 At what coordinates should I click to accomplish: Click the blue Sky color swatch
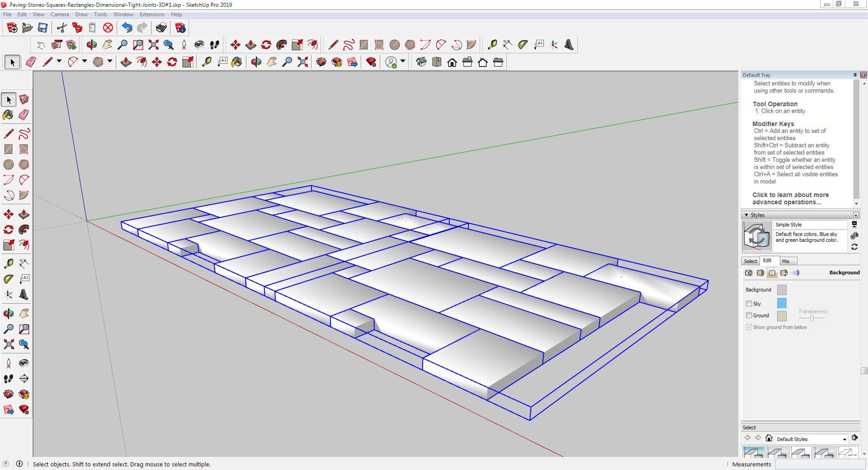click(781, 303)
